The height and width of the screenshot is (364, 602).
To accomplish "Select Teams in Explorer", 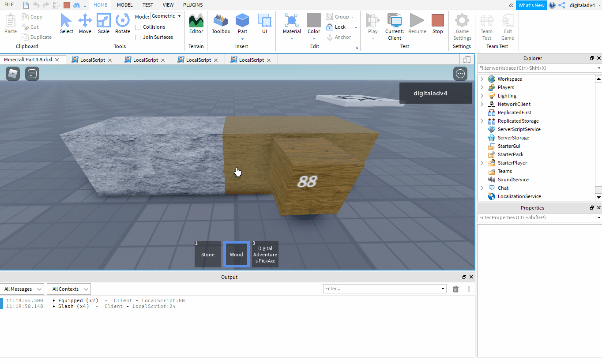I will pyautogui.click(x=504, y=171).
